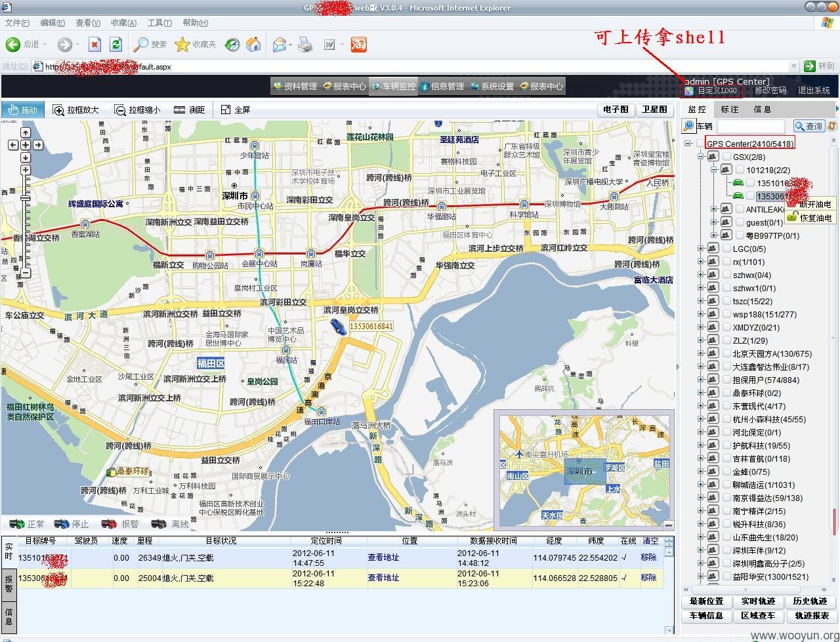Screen dimensions: 840x642
Task: Click the map zoom-in plus button
Action: point(26,171)
